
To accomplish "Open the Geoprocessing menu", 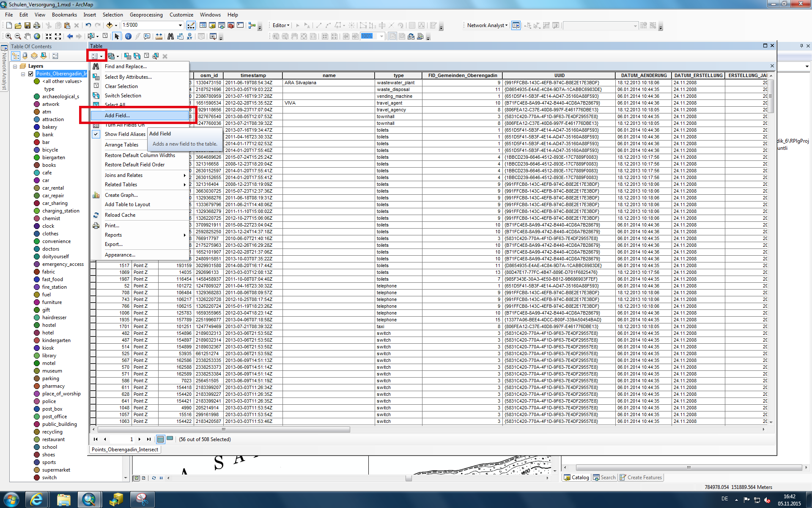I will [x=146, y=15].
